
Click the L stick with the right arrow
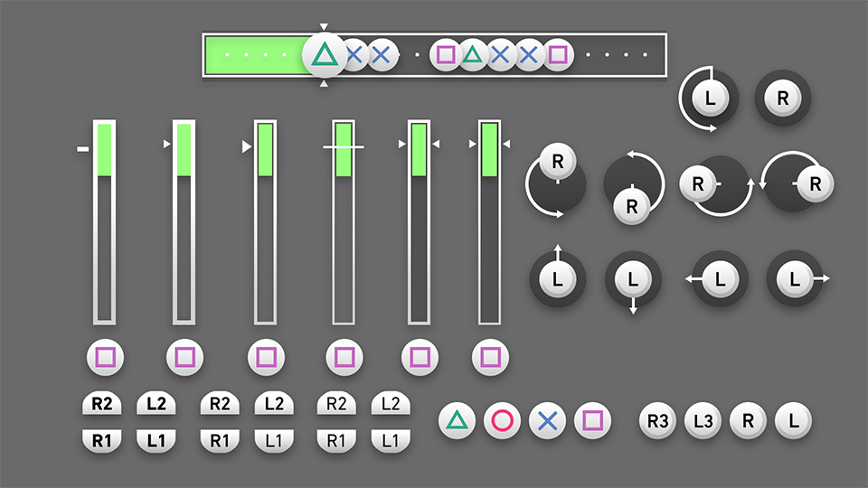797,279
